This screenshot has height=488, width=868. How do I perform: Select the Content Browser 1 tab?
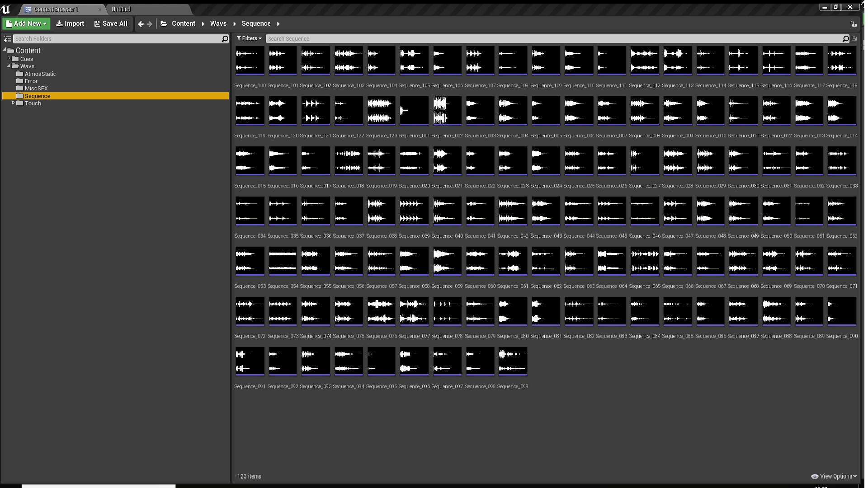(56, 9)
